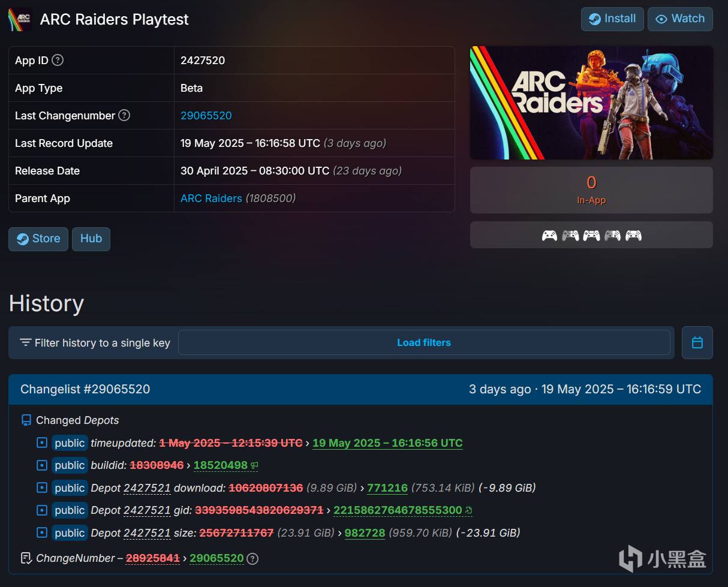This screenshot has width=728, height=587.
Task: Click the App ID value 2427520
Action: (x=203, y=61)
